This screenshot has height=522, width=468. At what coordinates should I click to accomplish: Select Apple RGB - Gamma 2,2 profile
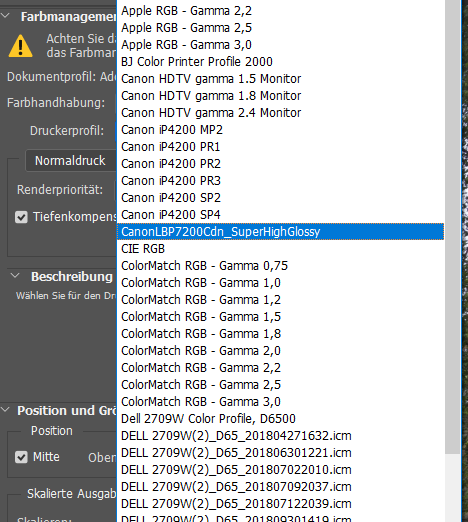pos(281,11)
